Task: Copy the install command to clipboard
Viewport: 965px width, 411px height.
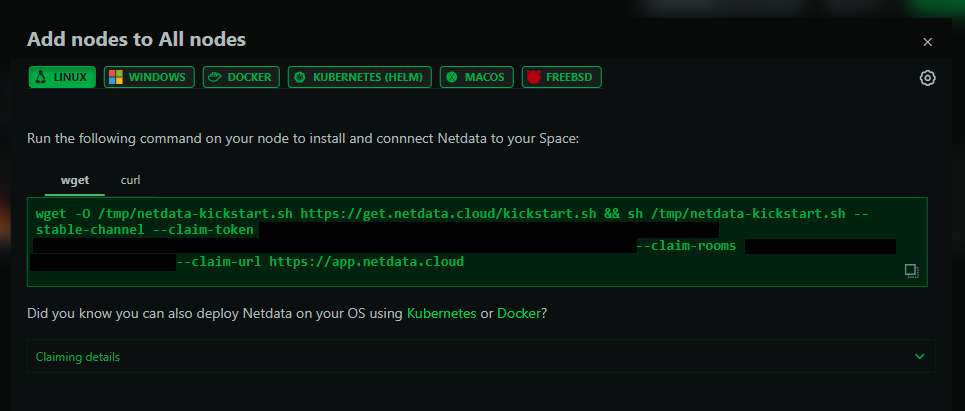Action: click(x=911, y=271)
